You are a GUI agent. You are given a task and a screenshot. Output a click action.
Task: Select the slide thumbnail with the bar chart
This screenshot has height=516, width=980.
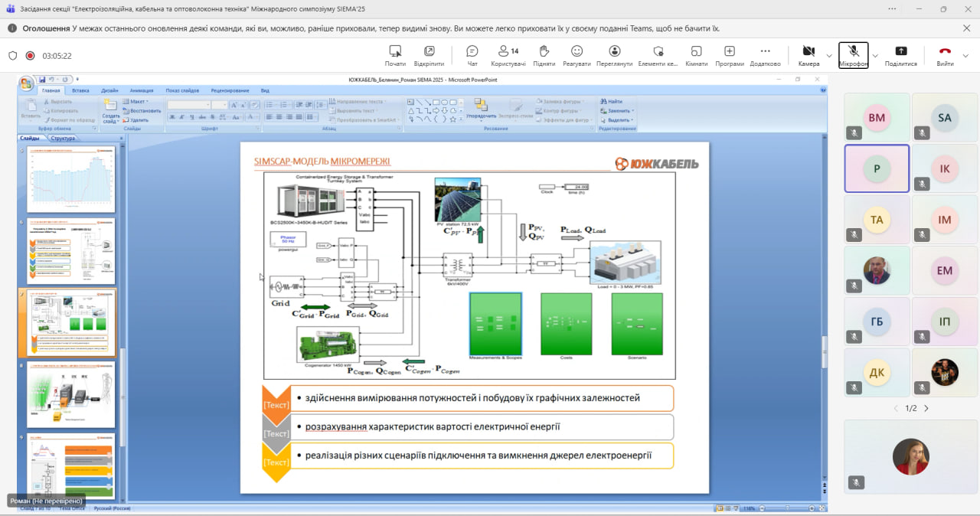[x=71, y=179]
